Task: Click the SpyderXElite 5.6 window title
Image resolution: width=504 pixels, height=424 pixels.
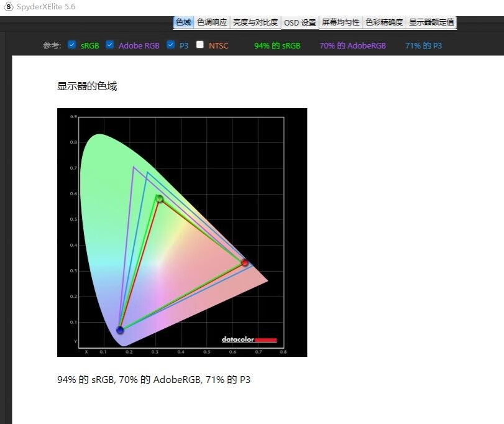Action: (x=46, y=7)
